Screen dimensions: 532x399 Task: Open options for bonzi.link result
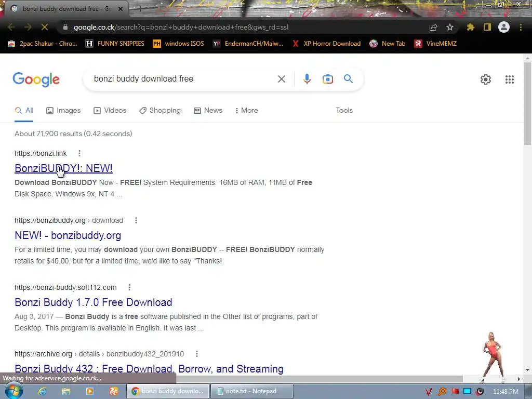point(79,153)
